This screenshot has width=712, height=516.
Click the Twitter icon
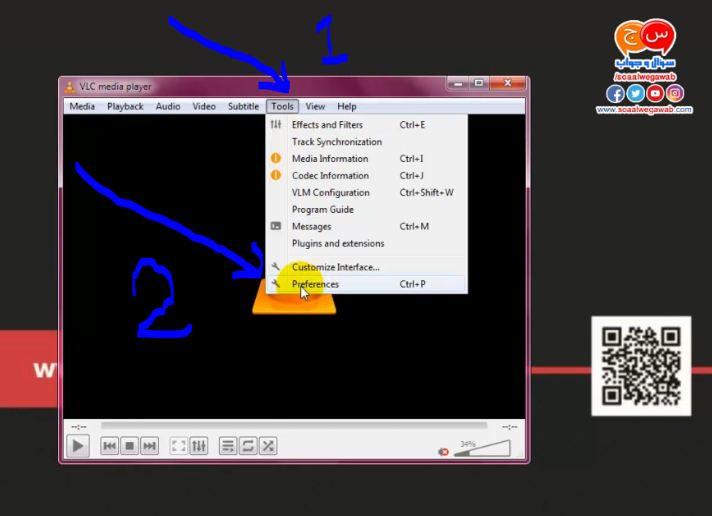pyautogui.click(x=635, y=94)
